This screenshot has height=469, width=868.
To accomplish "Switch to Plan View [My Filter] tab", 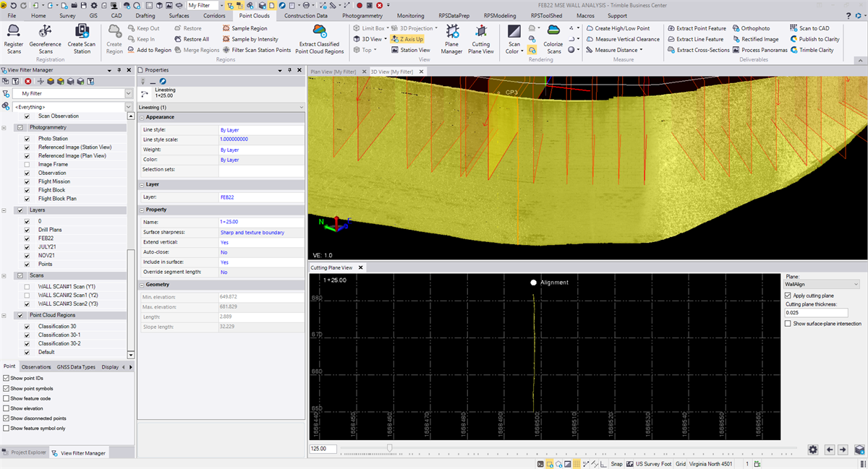I will pyautogui.click(x=333, y=72).
